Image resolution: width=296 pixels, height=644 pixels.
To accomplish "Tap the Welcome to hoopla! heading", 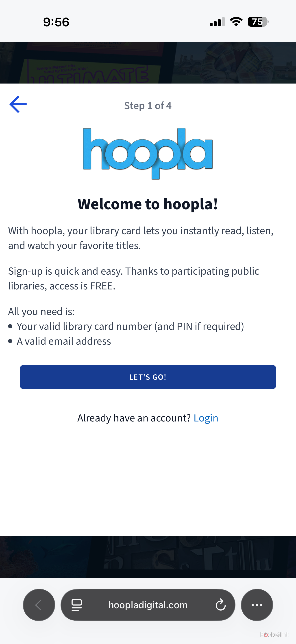I will click(x=148, y=204).
